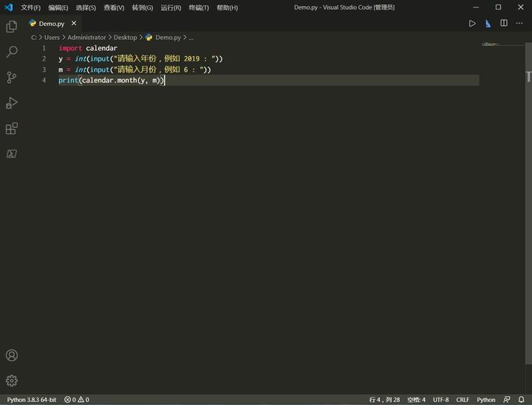Click the VS Code logo in title bar
Viewport: 532px width, 405px height.
9,7
